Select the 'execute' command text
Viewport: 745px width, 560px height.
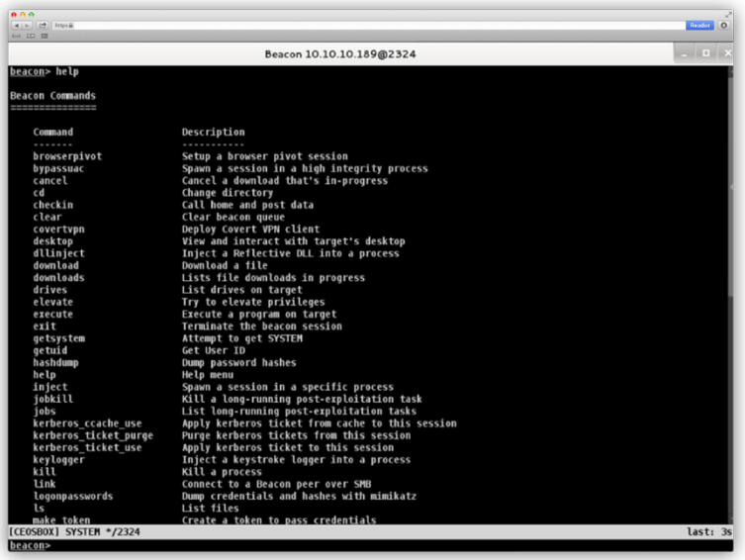click(53, 314)
